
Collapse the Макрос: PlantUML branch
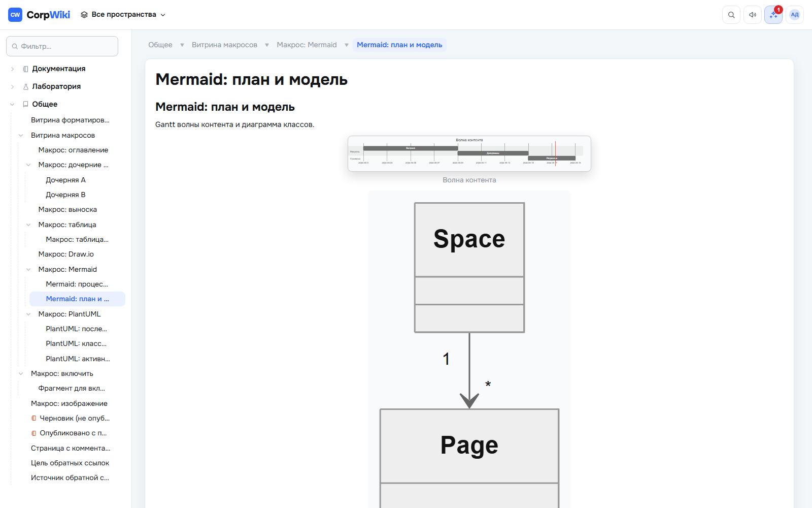(28, 314)
